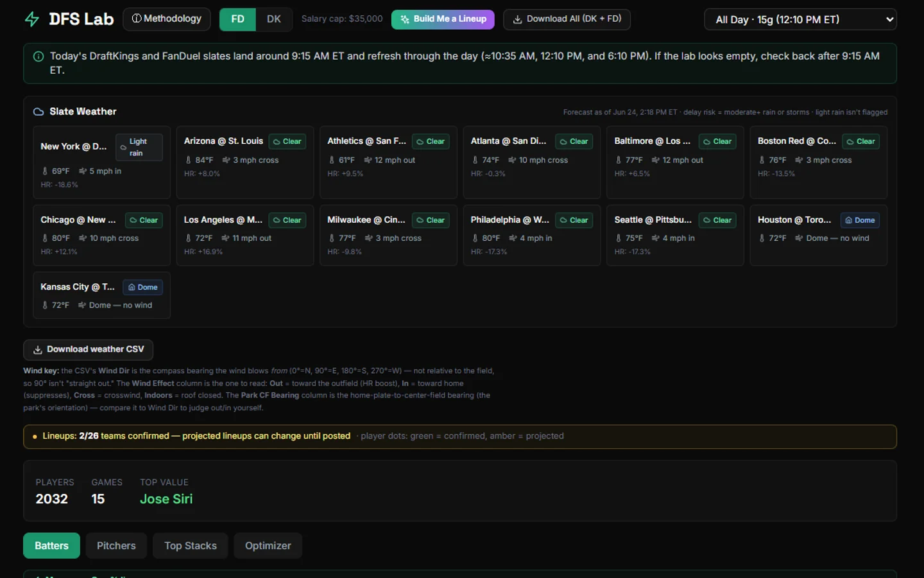Screen dimensions: 924x578
Task: Click thermometer icon next to 77°F in Baltimore card
Action: point(619,160)
